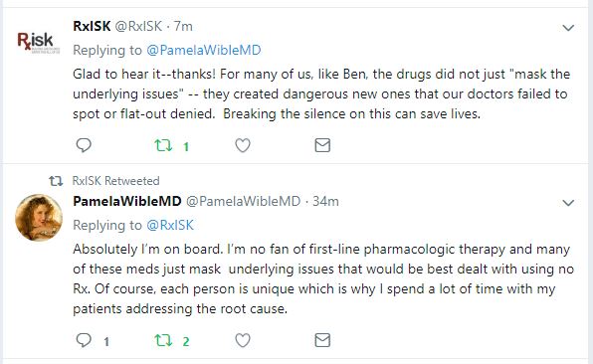Click the RxISK logo avatar

pyautogui.click(x=38, y=42)
